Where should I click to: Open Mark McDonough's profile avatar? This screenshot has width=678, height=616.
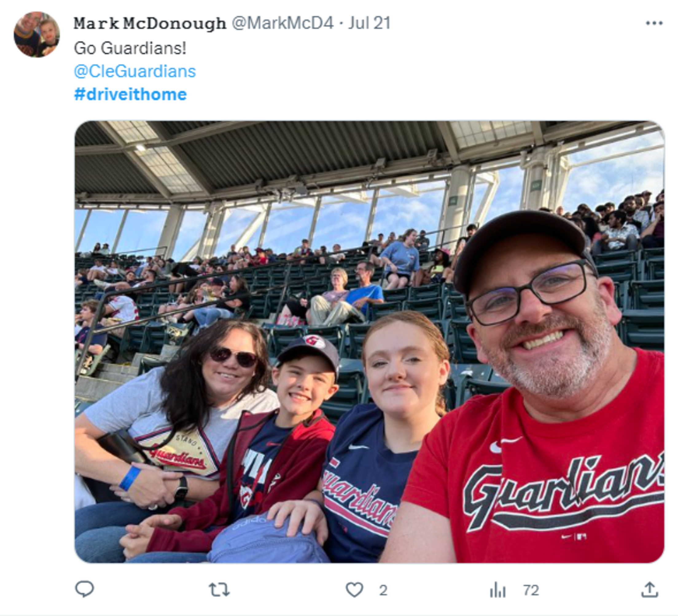point(37,34)
